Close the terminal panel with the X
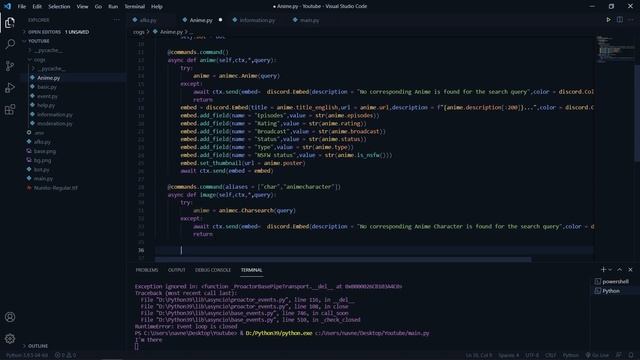This screenshot has height=360, width=640. coord(630,270)
